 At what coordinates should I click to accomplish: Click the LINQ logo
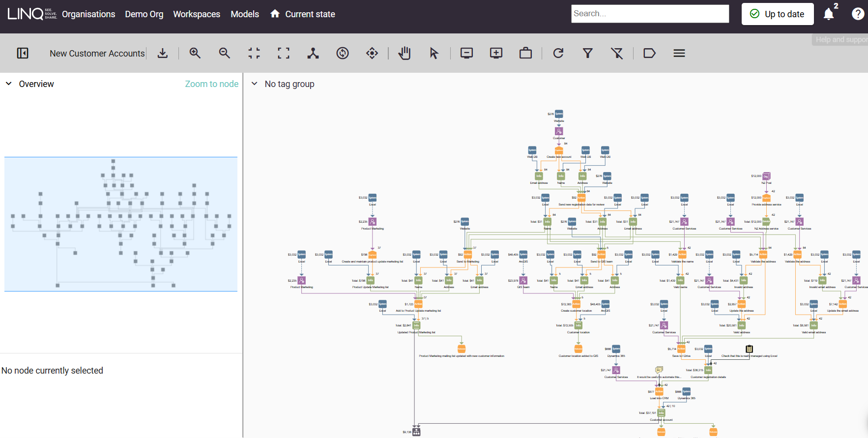(x=32, y=14)
